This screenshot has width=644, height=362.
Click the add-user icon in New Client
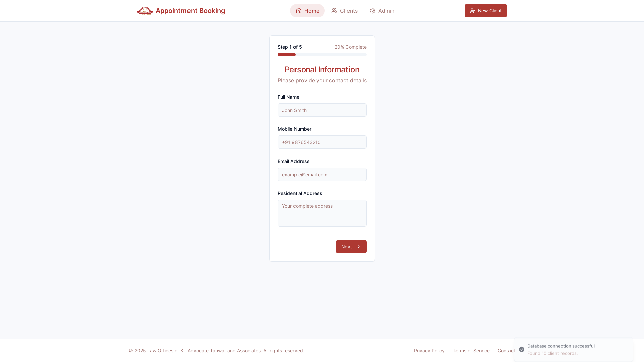(473, 11)
